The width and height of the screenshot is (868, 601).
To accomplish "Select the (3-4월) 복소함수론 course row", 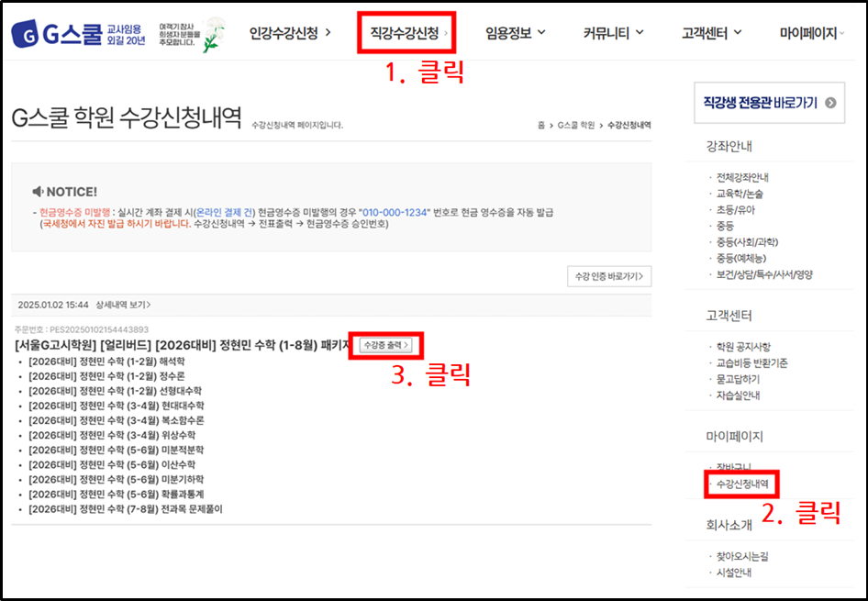I will pyautogui.click(x=117, y=420).
